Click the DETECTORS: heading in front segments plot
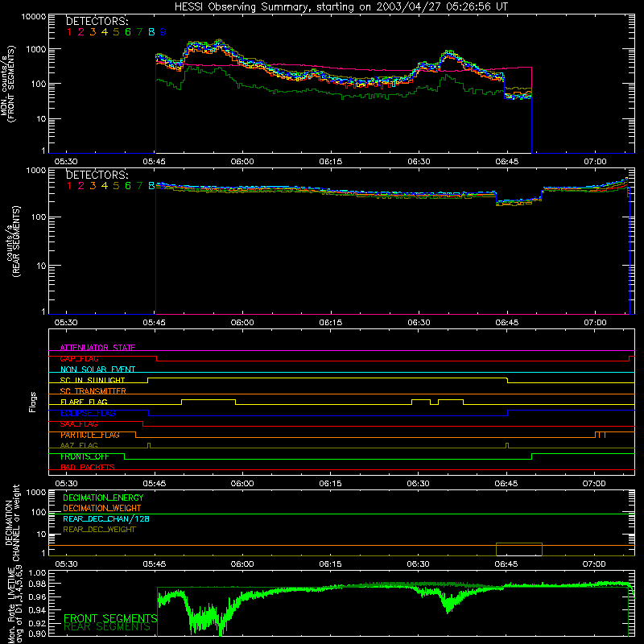 click(x=97, y=21)
